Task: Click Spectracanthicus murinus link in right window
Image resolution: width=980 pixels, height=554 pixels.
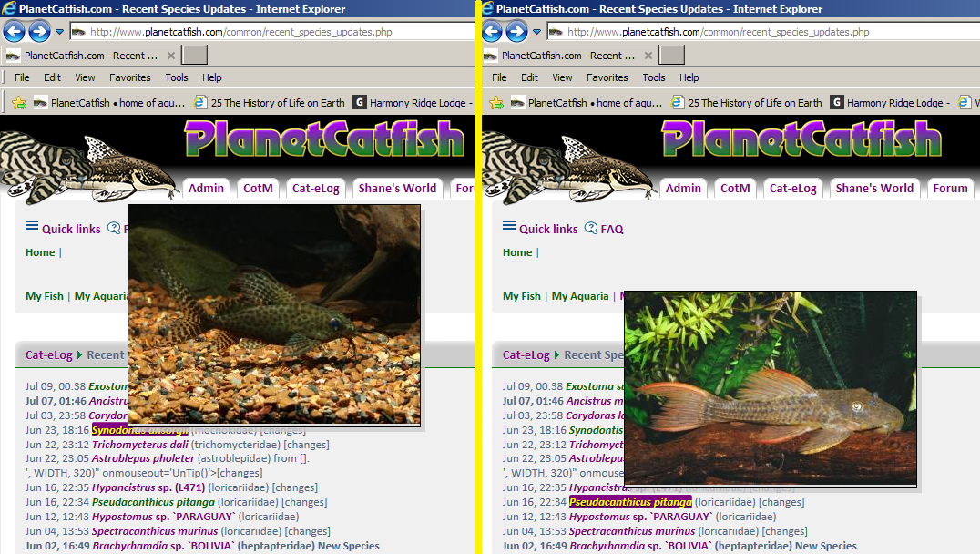Action: click(632, 531)
